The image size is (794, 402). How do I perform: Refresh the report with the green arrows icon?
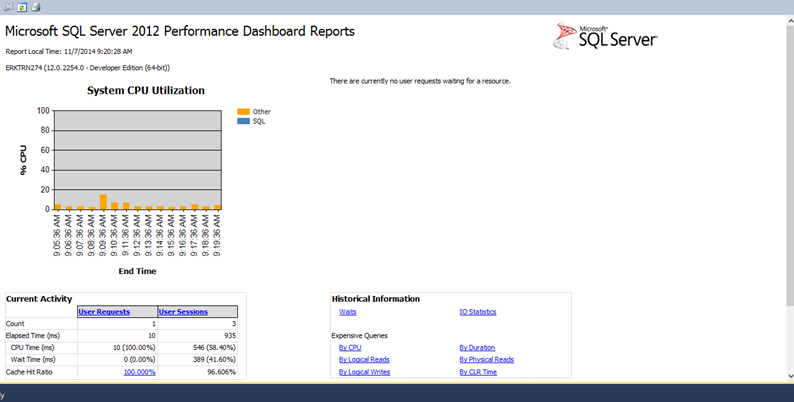click(x=22, y=7)
